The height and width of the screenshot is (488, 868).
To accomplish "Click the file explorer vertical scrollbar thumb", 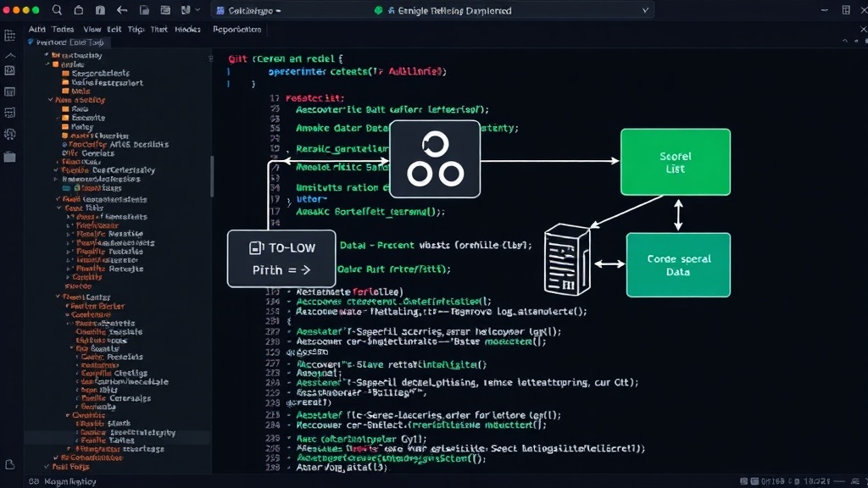I will pos(212,176).
